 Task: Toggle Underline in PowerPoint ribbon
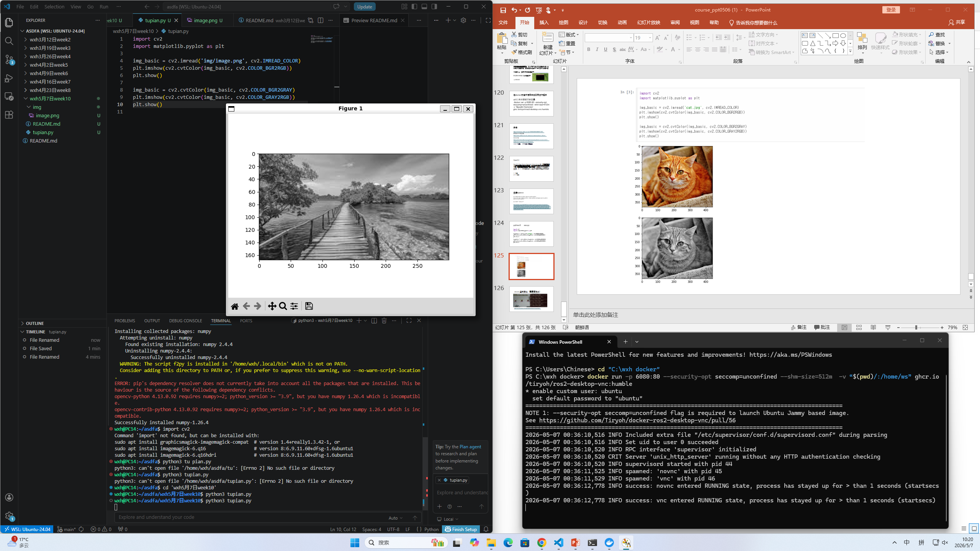pos(605,49)
